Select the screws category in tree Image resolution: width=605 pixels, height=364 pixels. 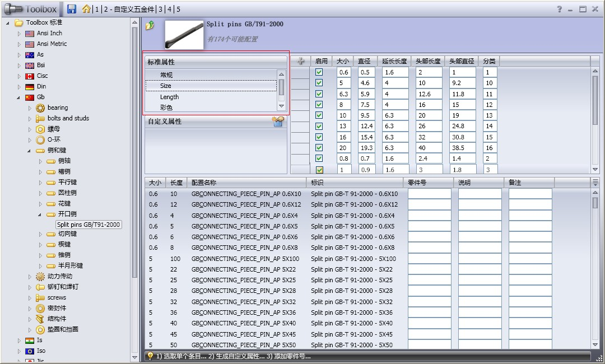[57, 297]
